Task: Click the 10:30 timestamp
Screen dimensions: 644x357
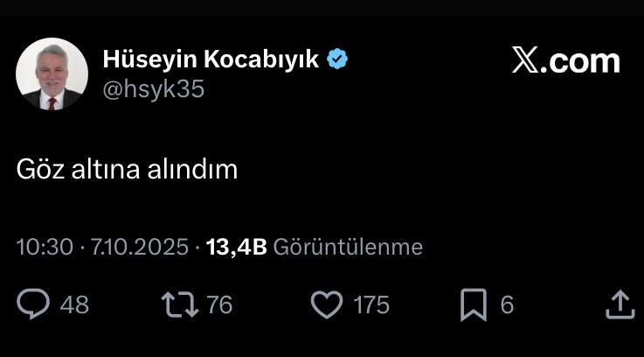Action: pos(45,247)
